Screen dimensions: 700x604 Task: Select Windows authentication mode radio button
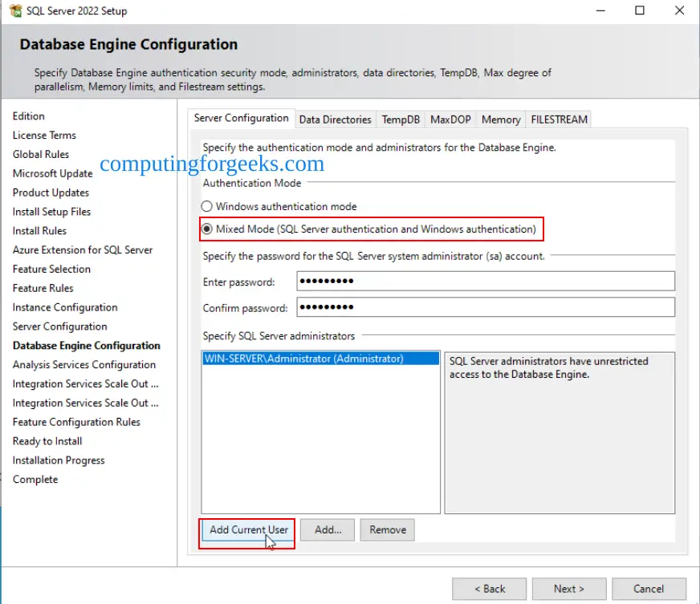click(x=206, y=206)
